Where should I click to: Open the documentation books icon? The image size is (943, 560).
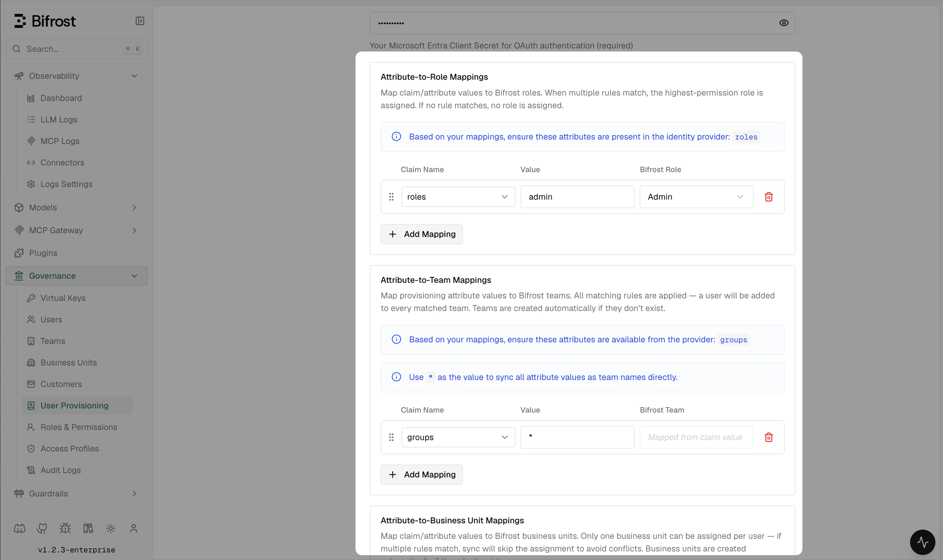[88, 528]
